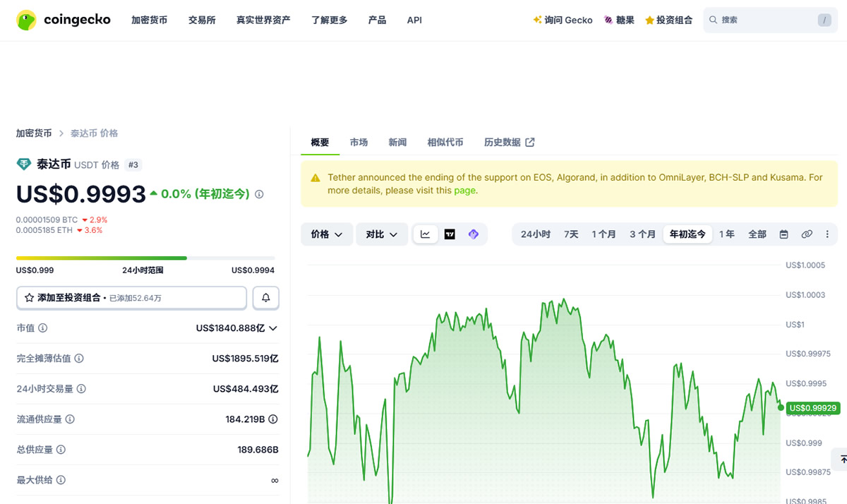
Task: Open info icon next to 市值
Action: click(43, 328)
